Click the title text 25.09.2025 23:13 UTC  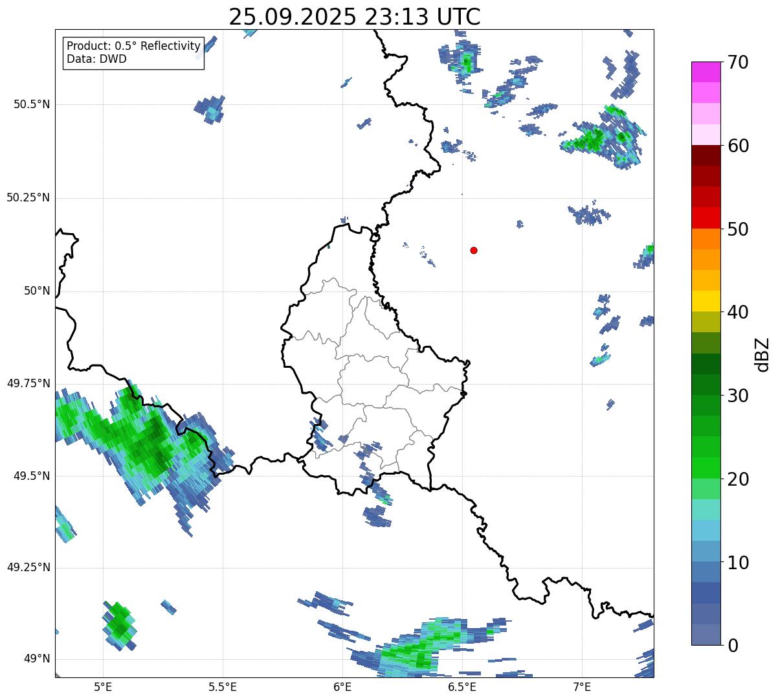(x=355, y=17)
